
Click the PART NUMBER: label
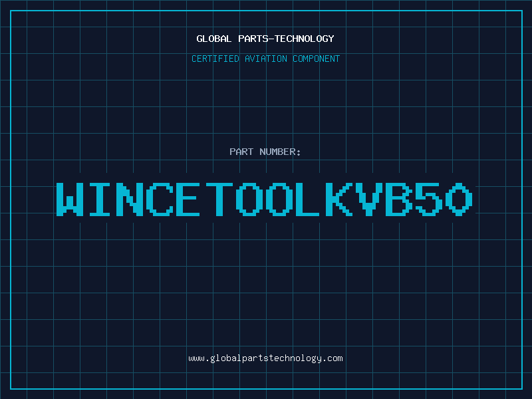point(265,152)
